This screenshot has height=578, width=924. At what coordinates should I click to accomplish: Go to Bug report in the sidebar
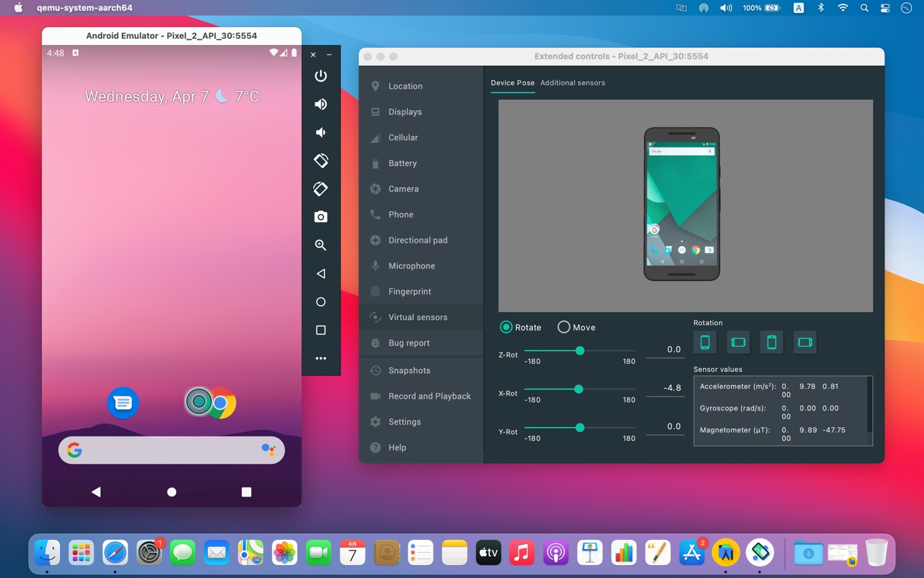[408, 343]
